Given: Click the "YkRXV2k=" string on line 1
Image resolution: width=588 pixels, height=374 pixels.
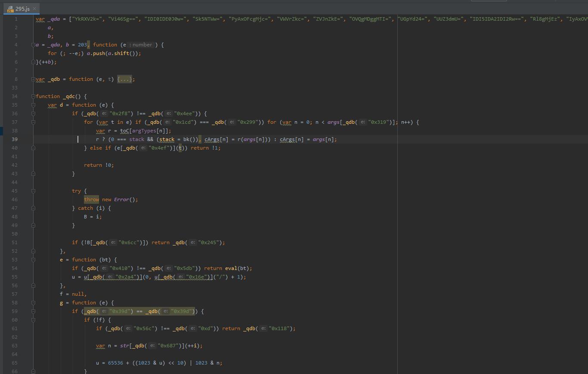Looking at the screenshot, I should click(87, 19).
